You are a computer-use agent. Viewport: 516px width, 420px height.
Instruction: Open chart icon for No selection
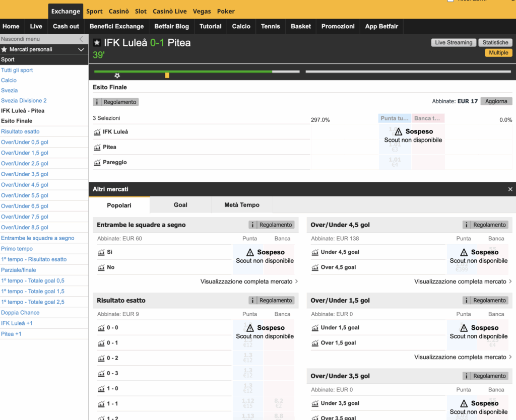[101, 267]
